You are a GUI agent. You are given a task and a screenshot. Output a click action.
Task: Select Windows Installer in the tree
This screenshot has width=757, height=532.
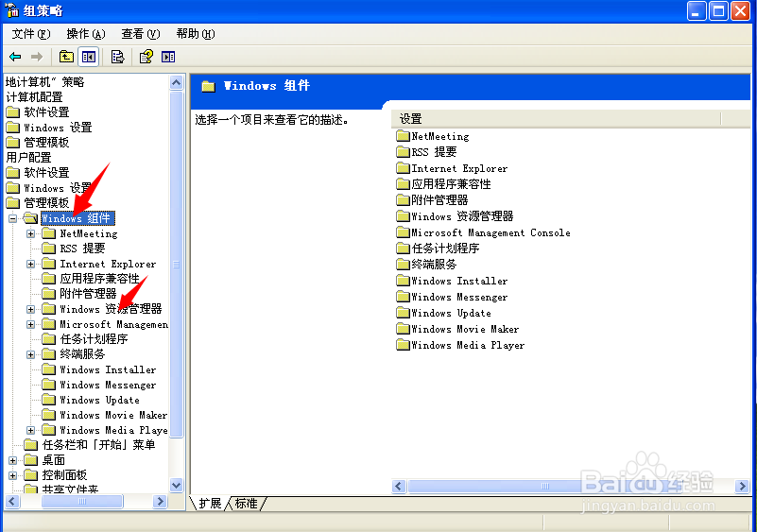[x=108, y=369]
